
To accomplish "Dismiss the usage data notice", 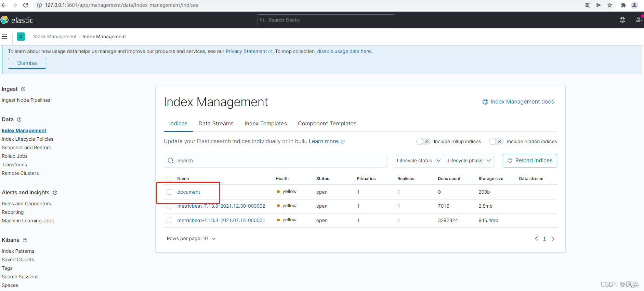I will click(x=27, y=63).
